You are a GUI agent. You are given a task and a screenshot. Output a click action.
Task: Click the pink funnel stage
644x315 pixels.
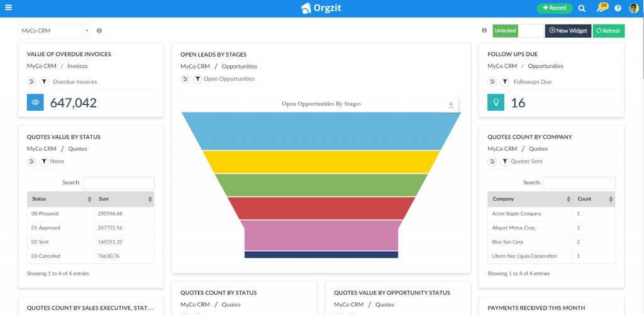tap(321, 235)
